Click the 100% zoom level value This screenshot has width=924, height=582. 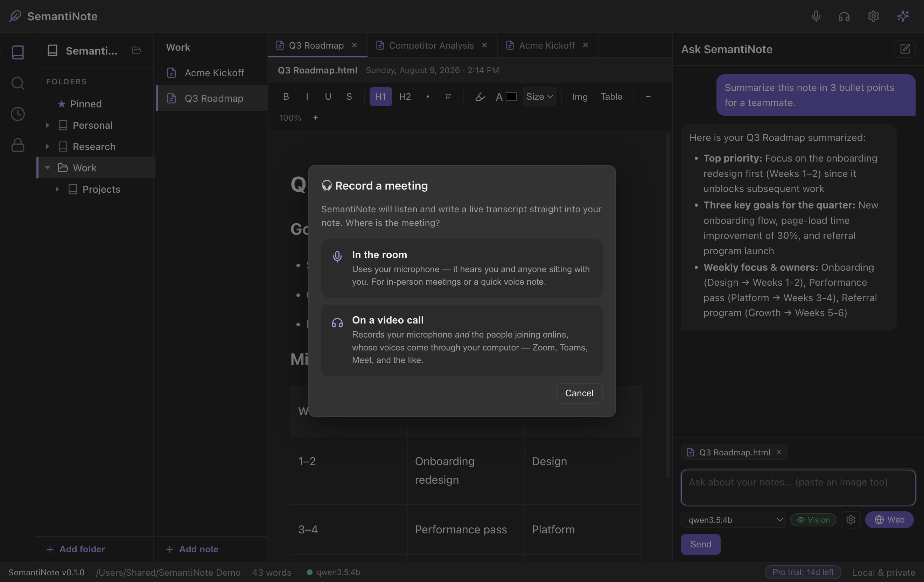click(290, 117)
